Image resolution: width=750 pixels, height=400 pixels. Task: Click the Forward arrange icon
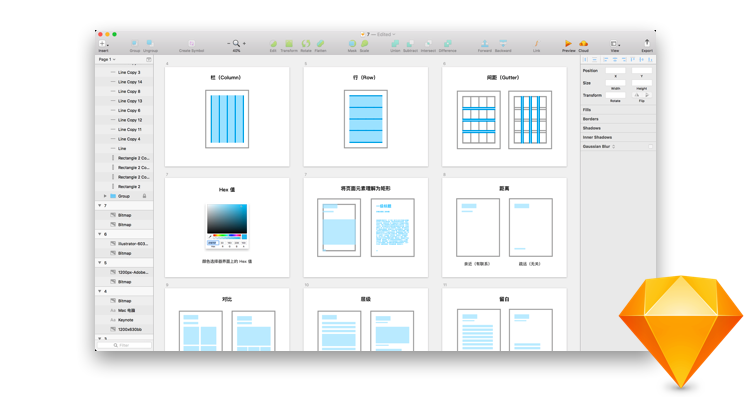pos(484,44)
